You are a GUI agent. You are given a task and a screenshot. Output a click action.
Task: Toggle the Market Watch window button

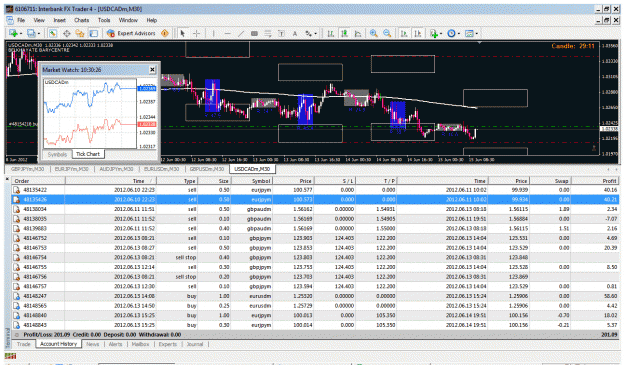coord(53,33)
